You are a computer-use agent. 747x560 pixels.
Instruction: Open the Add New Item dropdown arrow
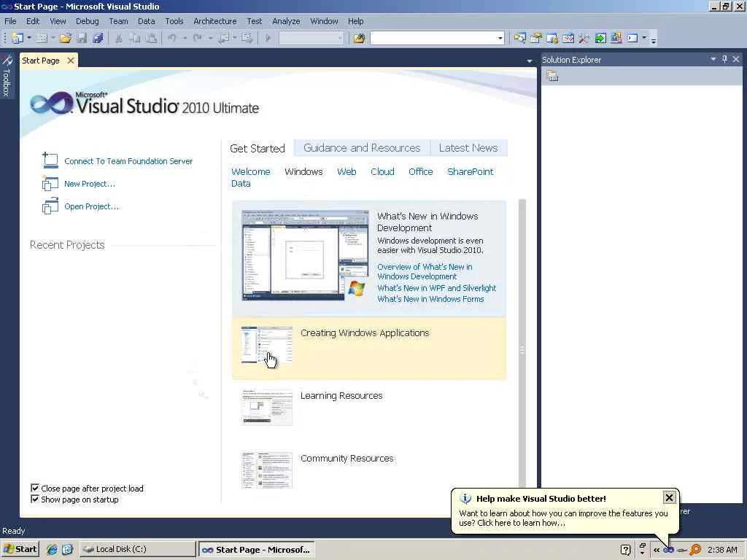tap(53, 38)
